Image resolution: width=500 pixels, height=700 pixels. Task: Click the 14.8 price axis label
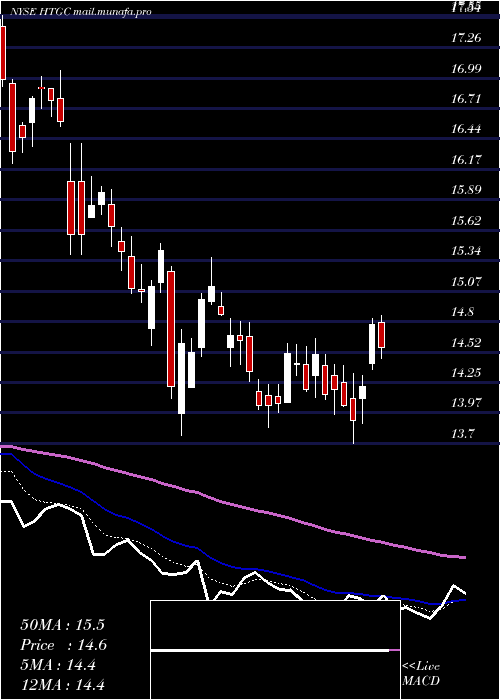[x=462, y=312]
